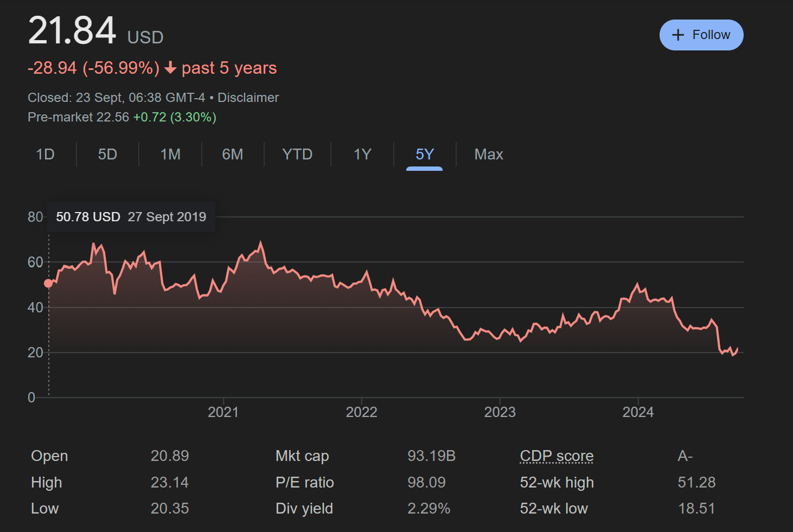793x532 pixels.
Task: Show the 1M chart range
Action: [170, 155]
